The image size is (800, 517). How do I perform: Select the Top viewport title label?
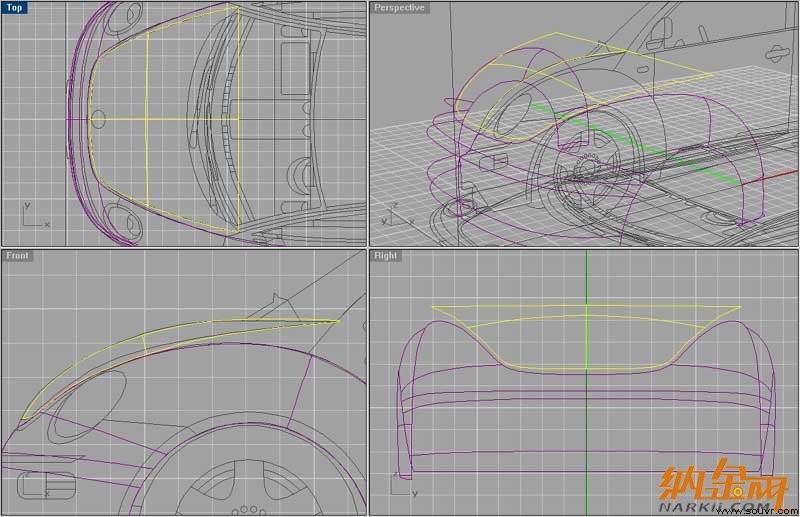click(14, 8)
